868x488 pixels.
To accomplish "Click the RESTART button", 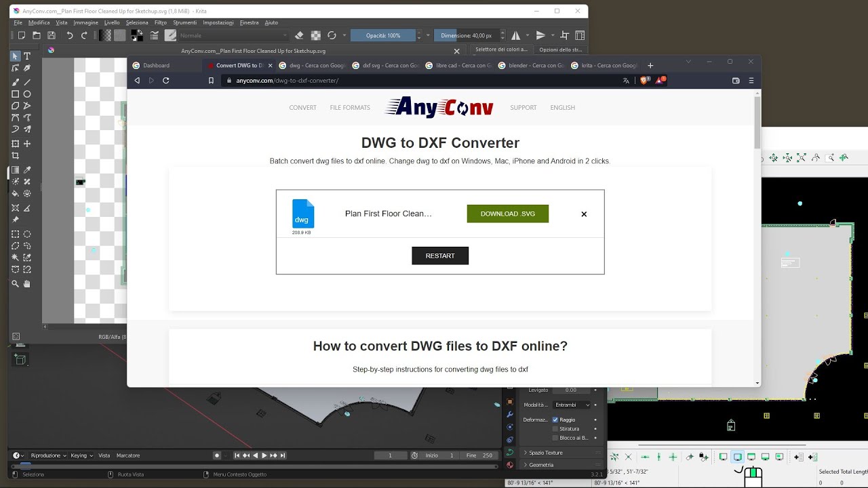I will [x=440, y=256].
